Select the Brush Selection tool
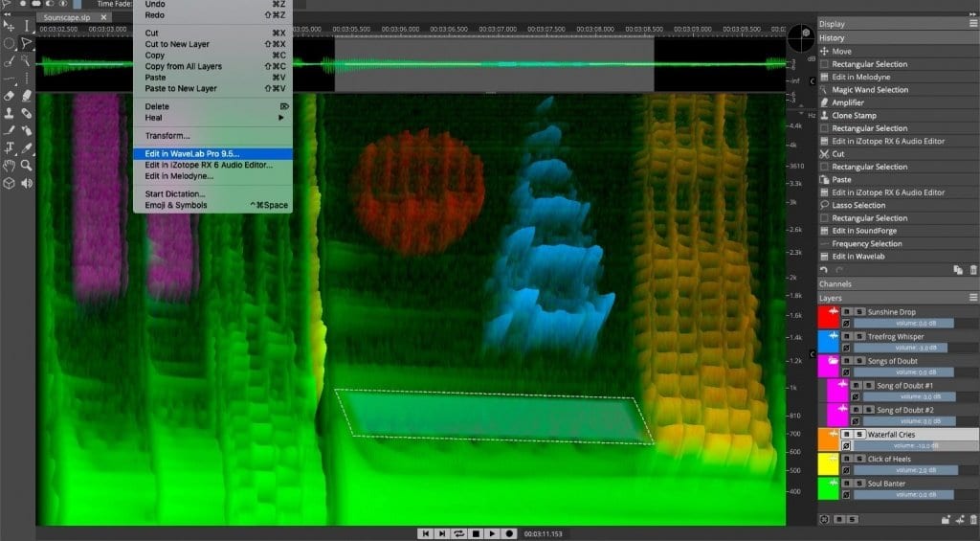 point(9,61)
